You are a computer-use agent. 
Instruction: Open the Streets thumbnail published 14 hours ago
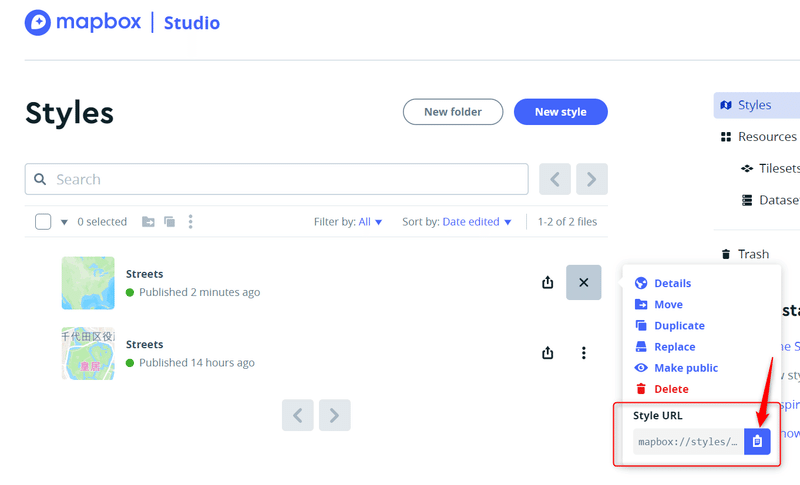(x=88, y=353)
